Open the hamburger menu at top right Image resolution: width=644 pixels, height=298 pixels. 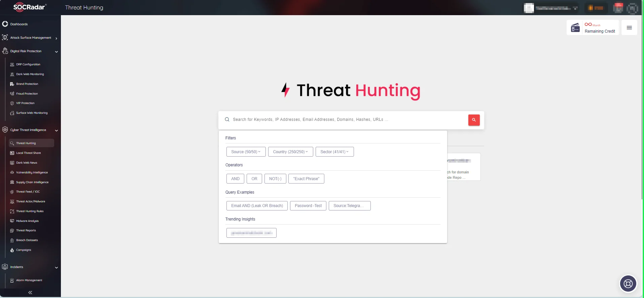(x=629, y=28)
